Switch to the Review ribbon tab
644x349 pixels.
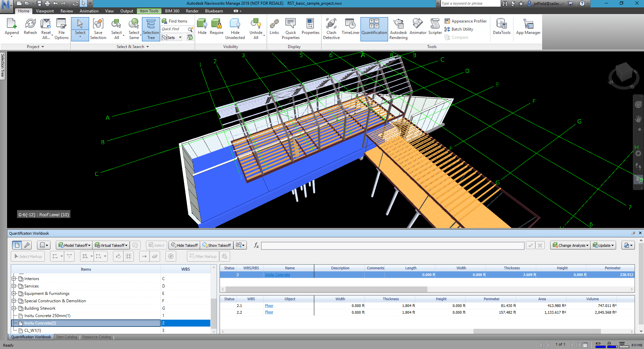[x=67, y=11]
